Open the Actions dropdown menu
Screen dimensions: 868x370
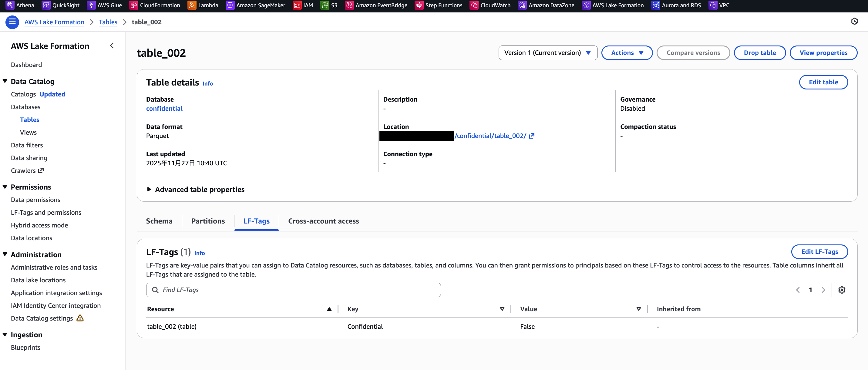pyautogui.click(x=627, y=53)
